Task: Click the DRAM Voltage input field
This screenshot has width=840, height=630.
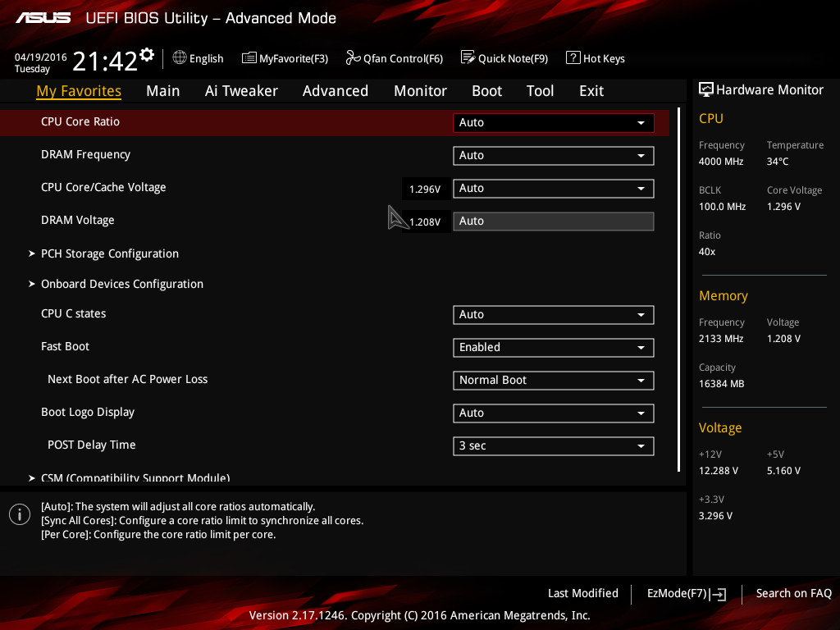Action: pyautogui.click(x=554, y=221)
